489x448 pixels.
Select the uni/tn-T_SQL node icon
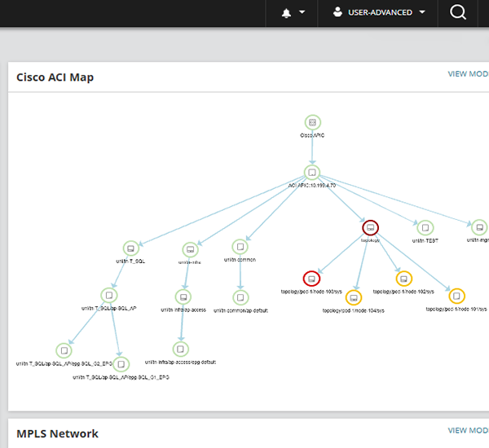(x=131, y=248)
